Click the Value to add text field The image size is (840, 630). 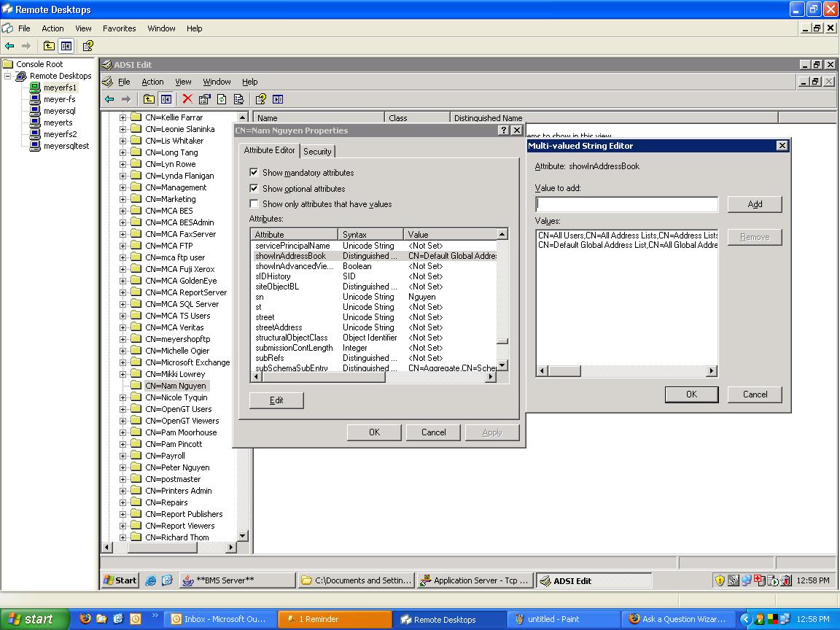point(626,204)
